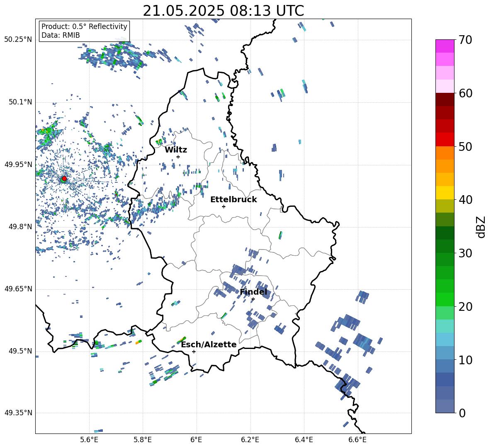Click the 50.1°N latitude label

click(21, 102)
